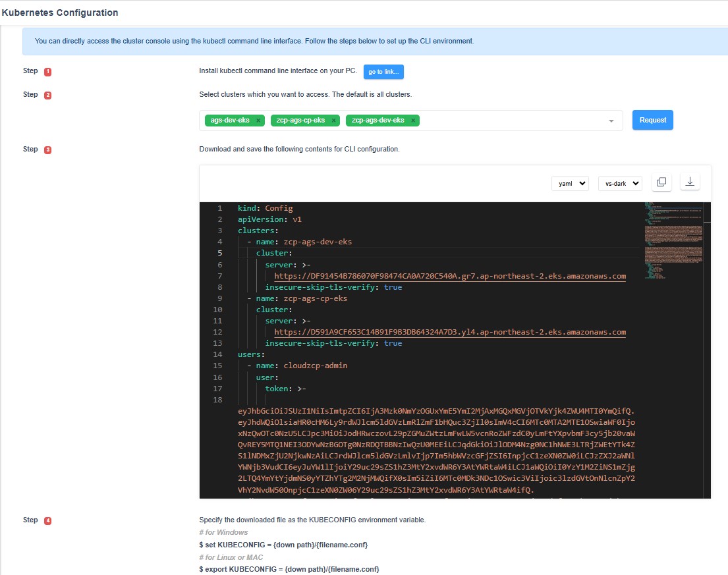Click the 'user:' line in editor
728x575 pixels.
coord(267,378)
